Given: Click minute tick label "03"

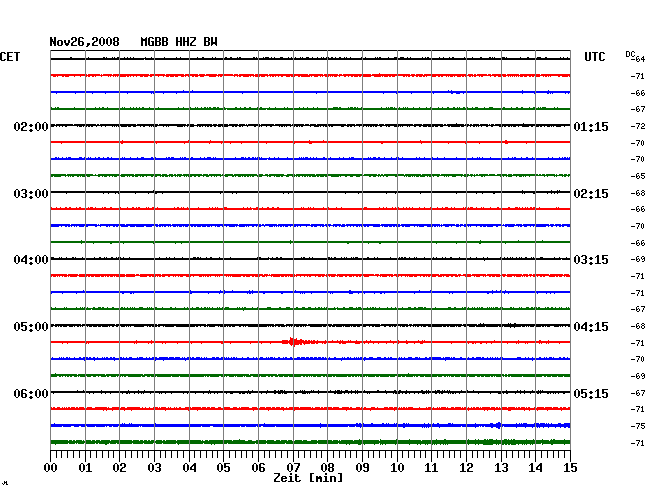Looking at the screenshot, I should [x=154, y=467].
